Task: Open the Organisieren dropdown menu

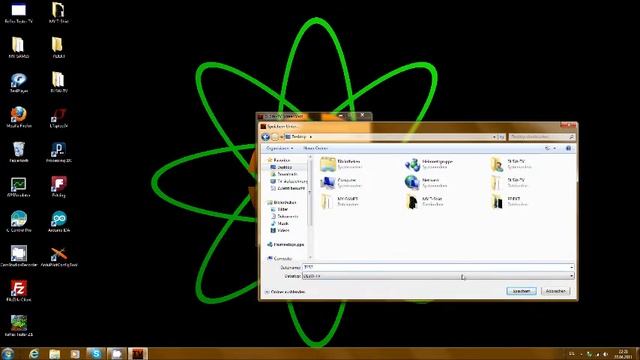Action: (280, 148)
